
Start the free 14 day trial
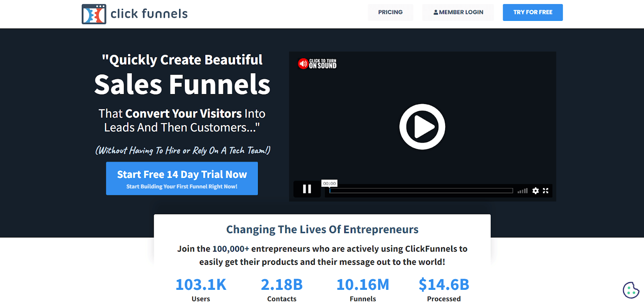(x=182, y=178)
